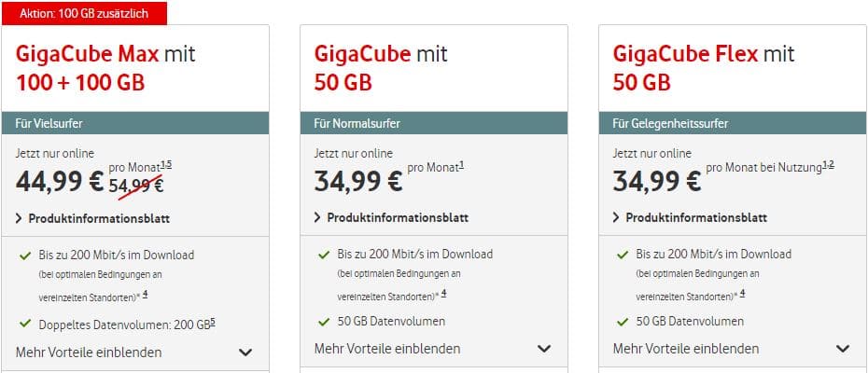Expand Mehr Vorteile chevron in GigaCube Flex card
This screenshot has height=373, width=868.
(843, 349)
